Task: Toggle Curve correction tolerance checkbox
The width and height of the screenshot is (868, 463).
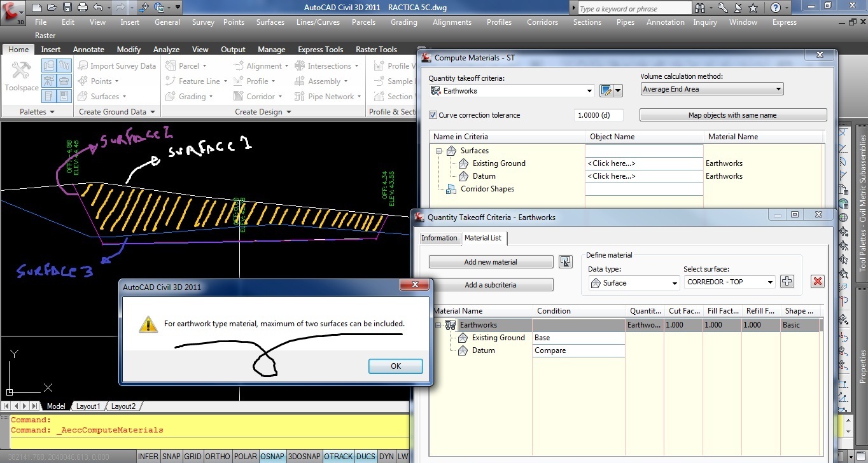Action: pos(433,115)
